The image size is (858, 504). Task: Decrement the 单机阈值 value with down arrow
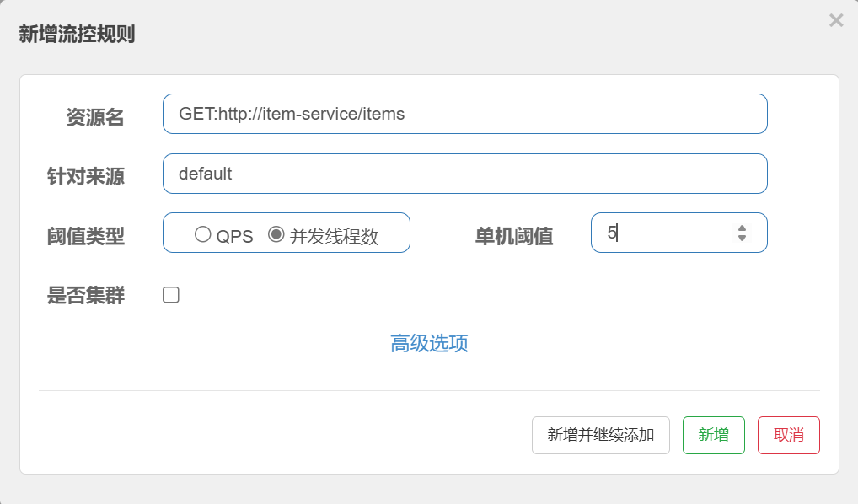coord(742,239)
